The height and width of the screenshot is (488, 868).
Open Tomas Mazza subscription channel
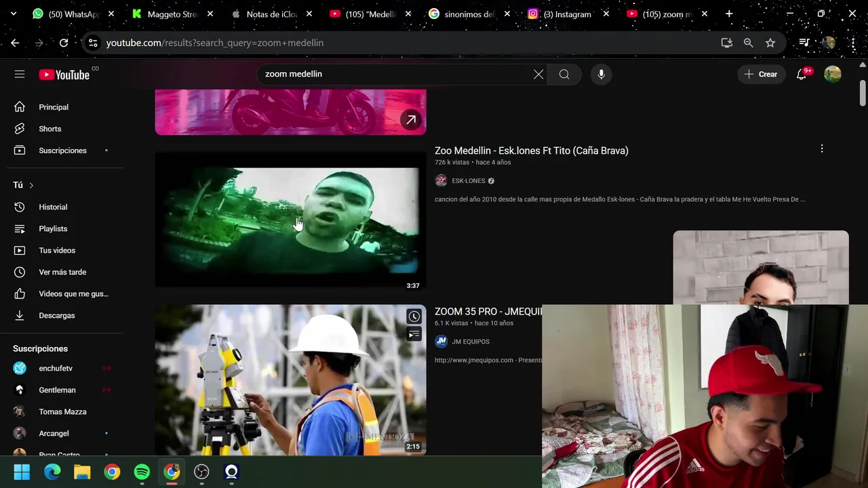pos(61,411)
